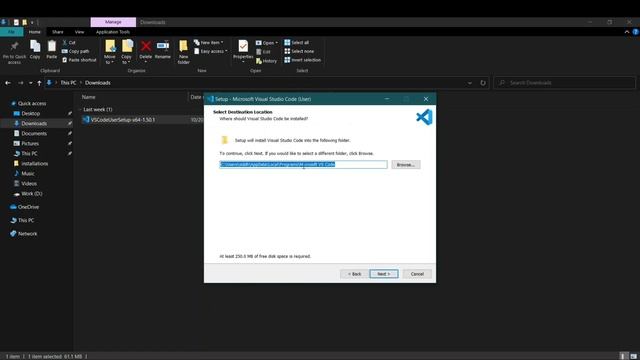Click Back in VS Code setup
640x360 pixels.
(354, 274)
